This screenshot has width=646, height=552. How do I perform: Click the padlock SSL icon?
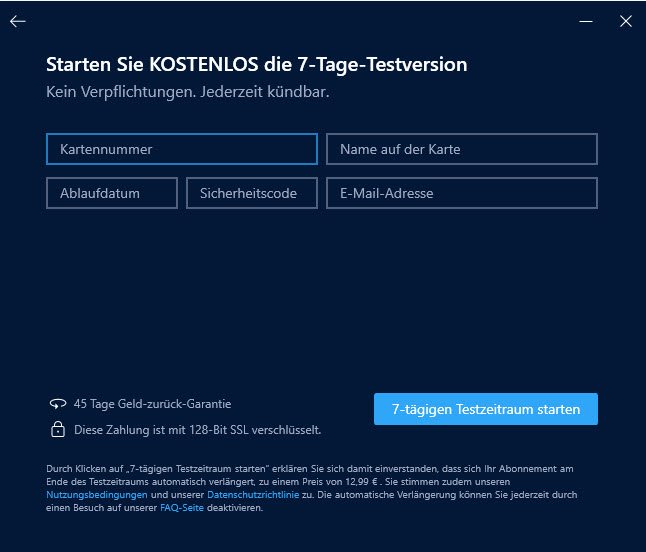pos(57,429)
